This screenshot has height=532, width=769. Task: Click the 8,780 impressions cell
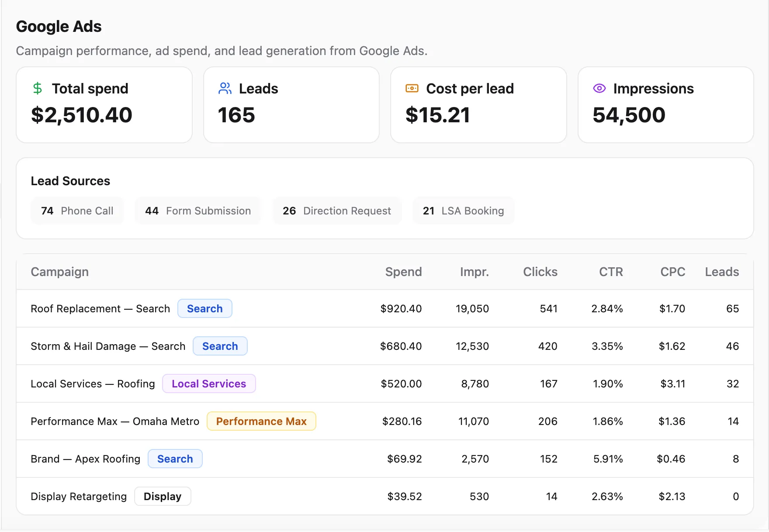click(475, 384)
